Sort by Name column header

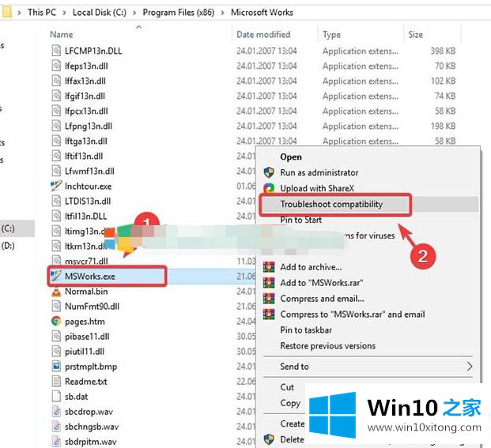point(62,35)
